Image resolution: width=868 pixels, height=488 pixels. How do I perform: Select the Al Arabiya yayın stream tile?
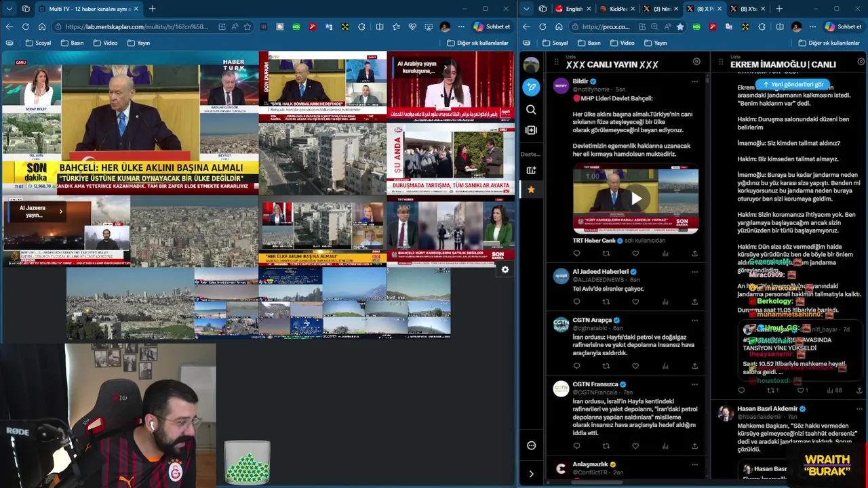point(450,86)
